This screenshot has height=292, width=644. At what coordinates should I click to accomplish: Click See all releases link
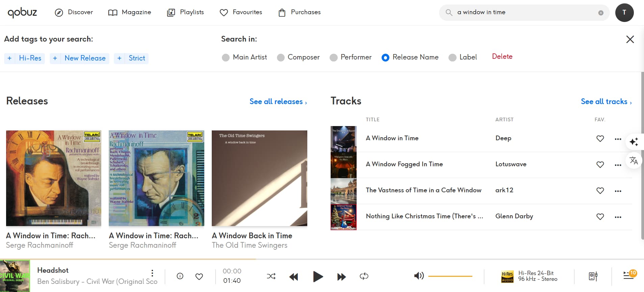pos(278,102)
